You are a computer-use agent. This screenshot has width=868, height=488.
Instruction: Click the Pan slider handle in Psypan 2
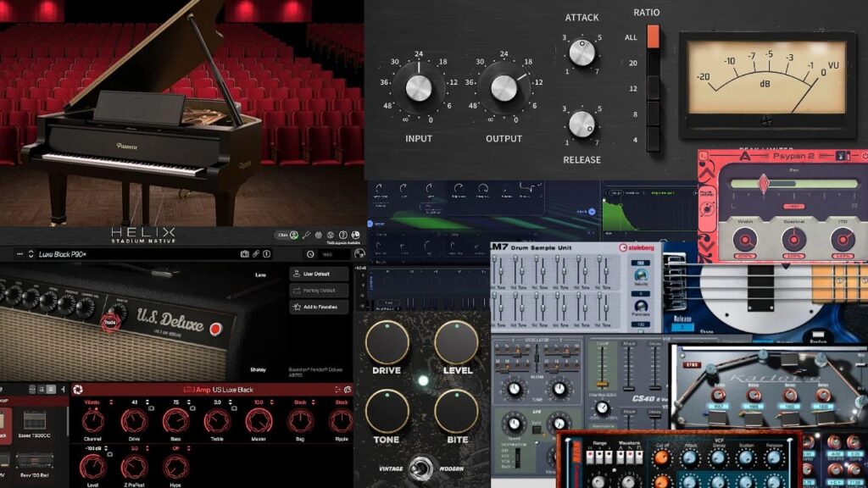[x=764, y=184]
